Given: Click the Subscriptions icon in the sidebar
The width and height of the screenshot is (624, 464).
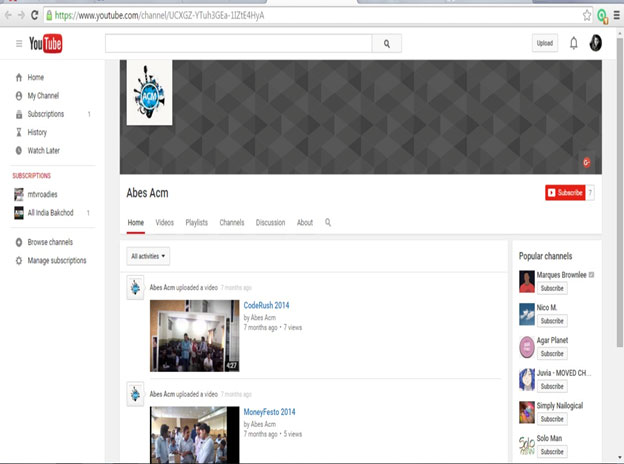Looking at the screenshot, I should 19,114.
